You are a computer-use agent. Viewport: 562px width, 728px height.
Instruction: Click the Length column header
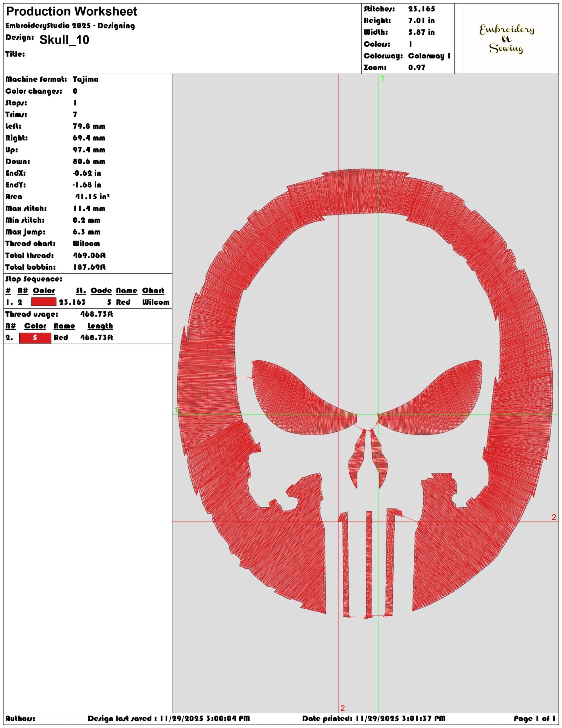100,326
